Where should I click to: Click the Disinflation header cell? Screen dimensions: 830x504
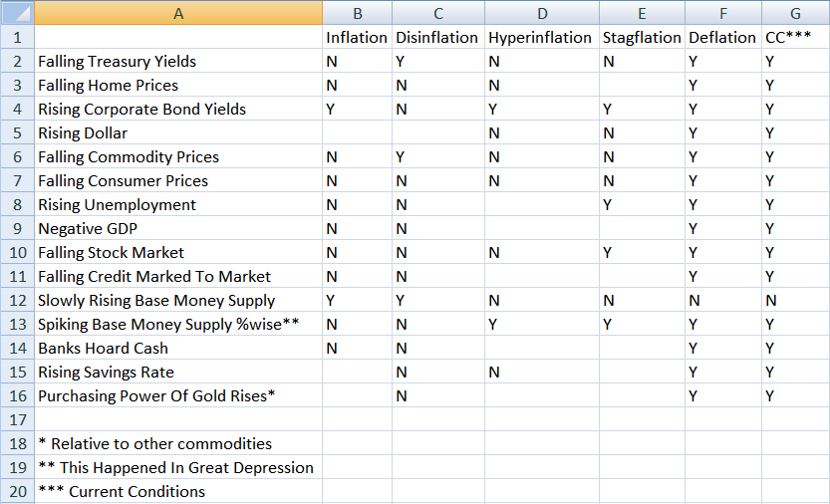[438, 37]
